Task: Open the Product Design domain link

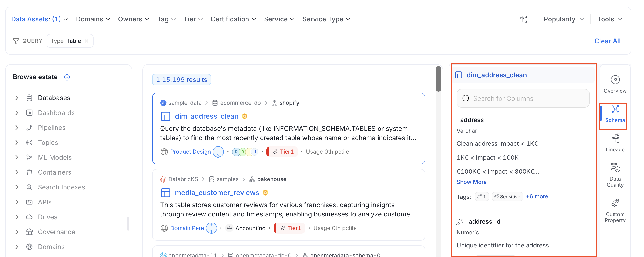Action: point(190,152)
